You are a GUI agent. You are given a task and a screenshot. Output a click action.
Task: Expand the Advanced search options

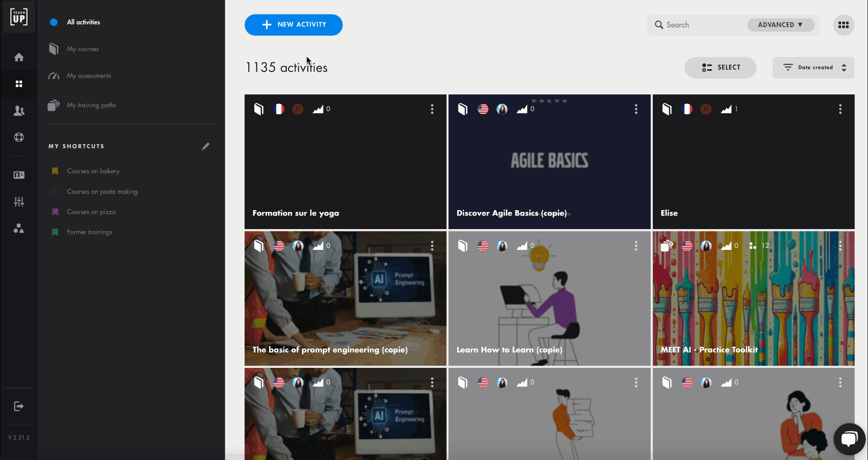[780, 25]
